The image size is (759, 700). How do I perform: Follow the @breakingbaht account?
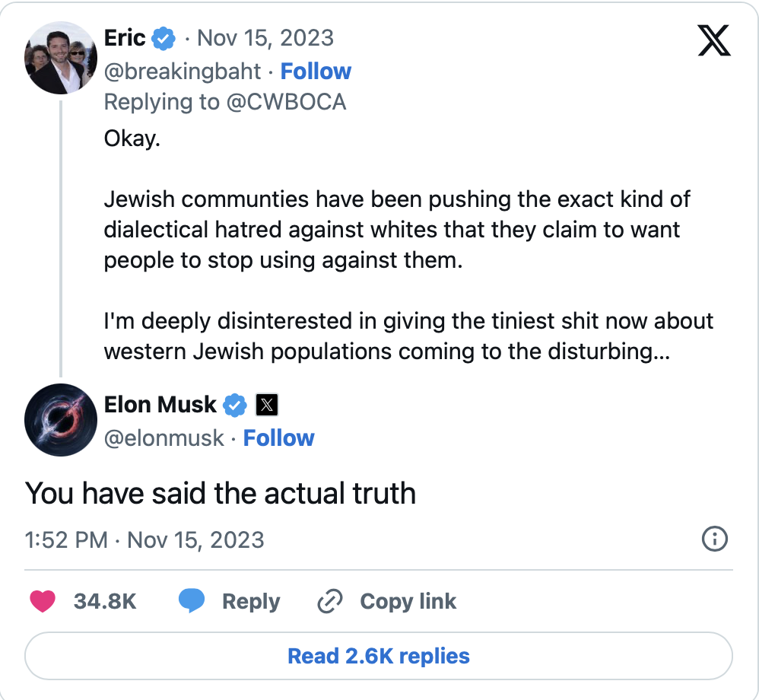click(x=316, y=72)
